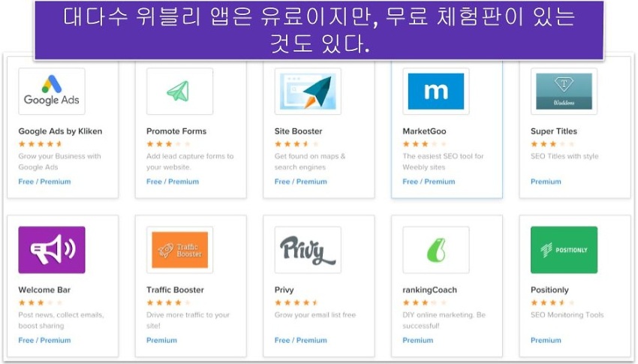The height and width of the screenshot is (364, 638).
Task: Click Free / Premium under Google Ads by Kliken
Action: coord(44,182)
